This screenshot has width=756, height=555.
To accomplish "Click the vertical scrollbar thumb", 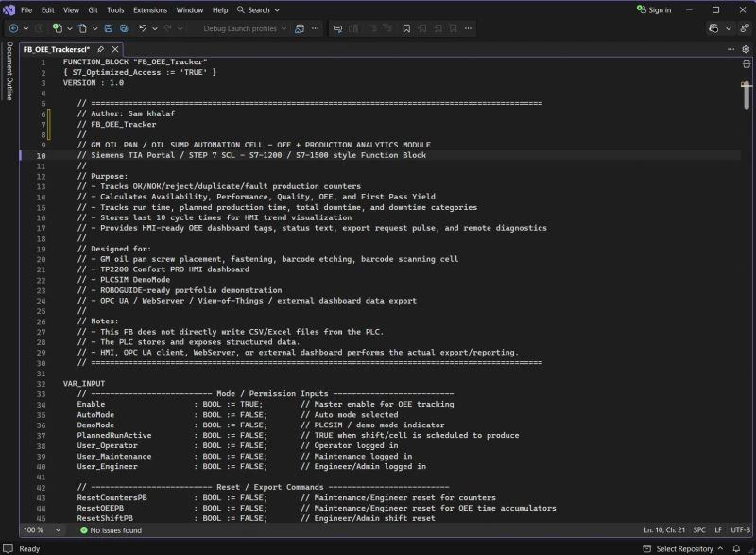I will click(x=747, y=95).
